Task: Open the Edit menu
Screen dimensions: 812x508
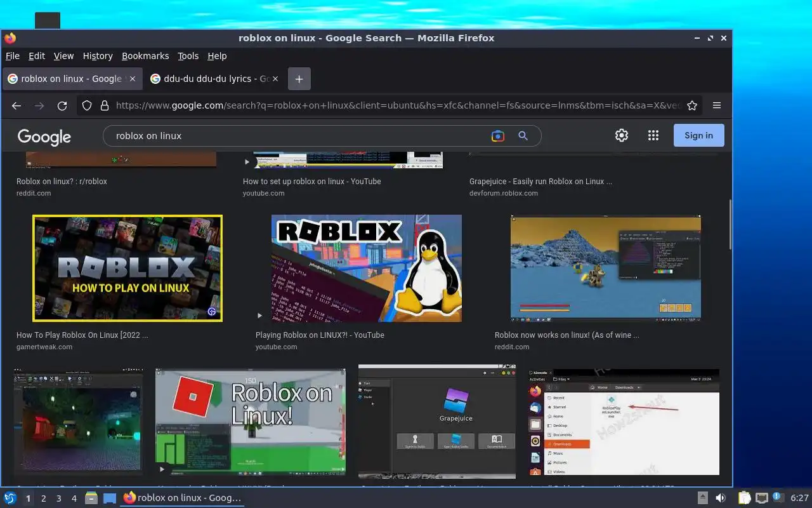Action: tap(37, 56)
